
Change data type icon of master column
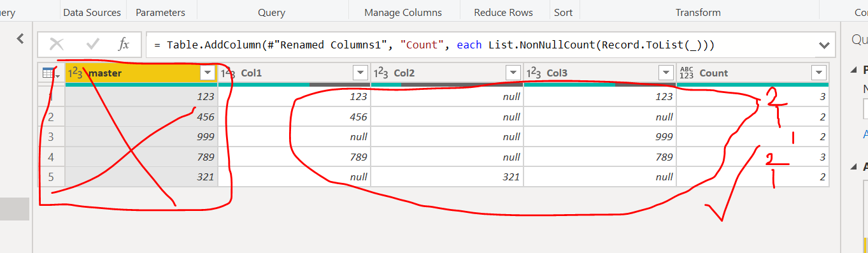[75, 73]
